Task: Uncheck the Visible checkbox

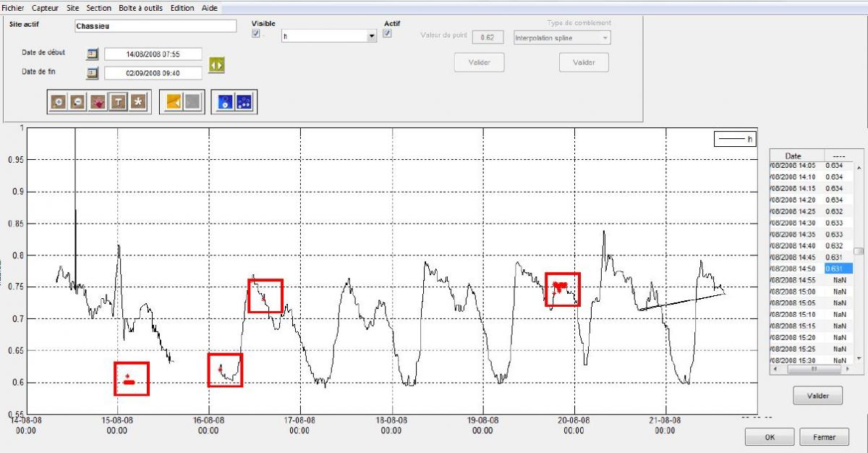Action: pyautogui.click(x=255, y=34)
